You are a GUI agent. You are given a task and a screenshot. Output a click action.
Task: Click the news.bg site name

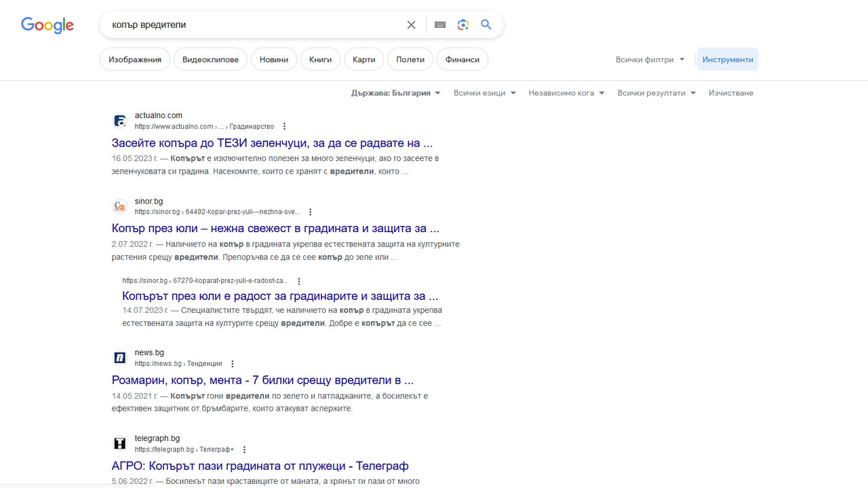click(149, 352)
